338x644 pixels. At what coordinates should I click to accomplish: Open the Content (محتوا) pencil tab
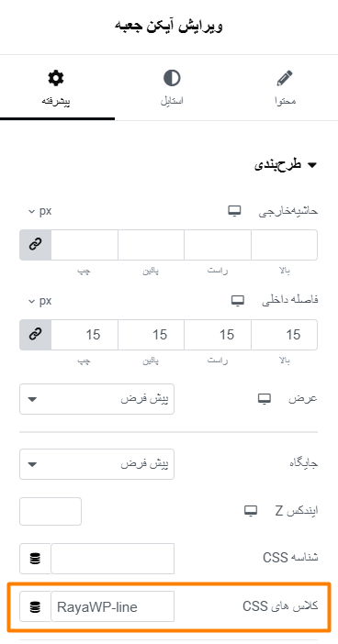[285, 87]
